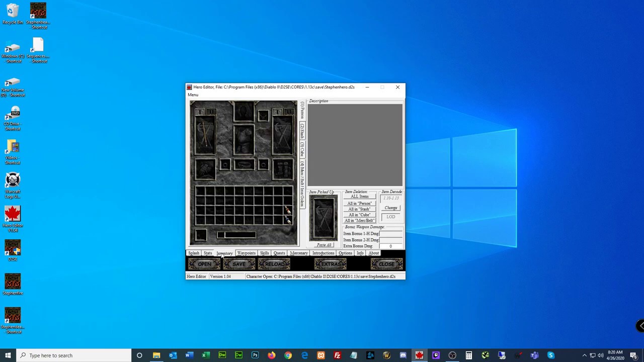
Task: Open the Skills tab
Action: coord(264,253)
